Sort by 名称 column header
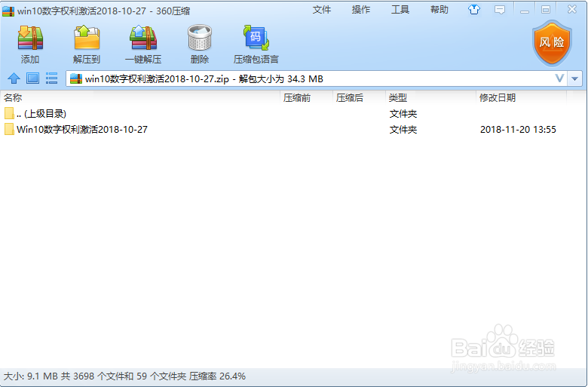 [140, 98]
